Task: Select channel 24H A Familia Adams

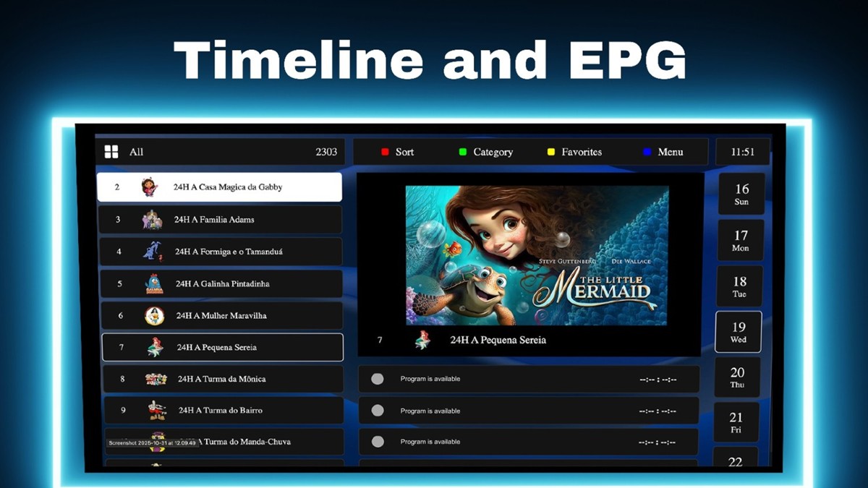Action: (x=220, y=219)
